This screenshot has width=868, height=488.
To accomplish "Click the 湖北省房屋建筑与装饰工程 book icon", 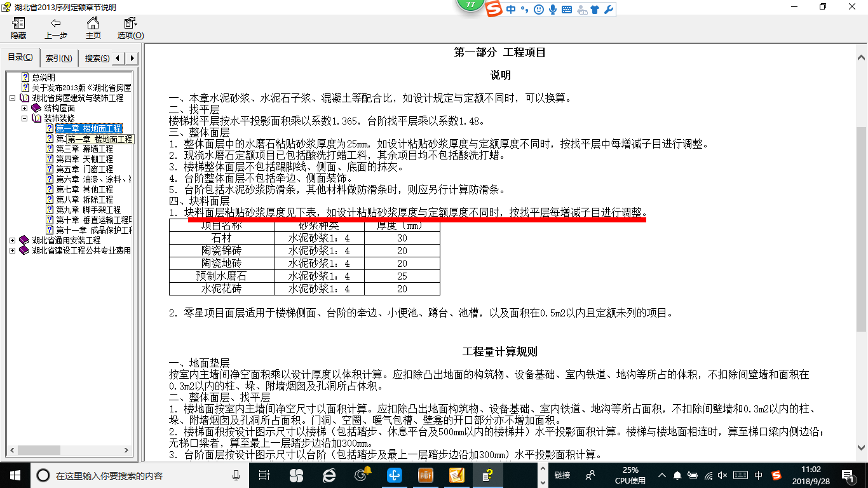I will (24, 98).
